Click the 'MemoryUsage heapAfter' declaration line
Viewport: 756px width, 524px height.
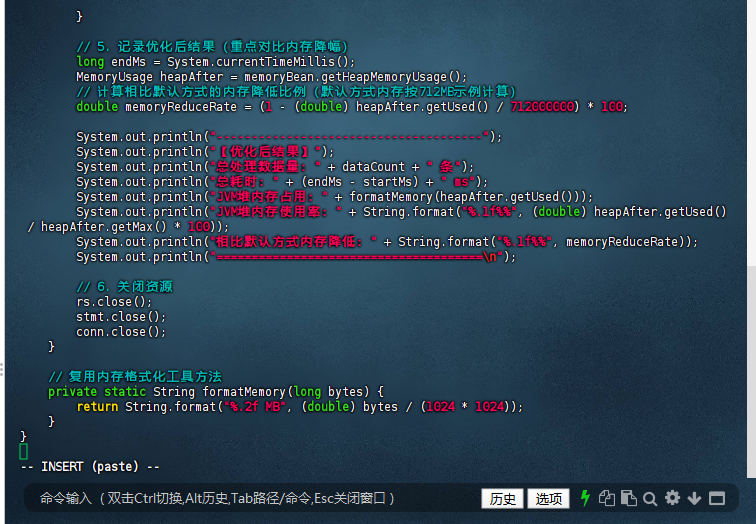pyautogui.click(x=271, y=77)
